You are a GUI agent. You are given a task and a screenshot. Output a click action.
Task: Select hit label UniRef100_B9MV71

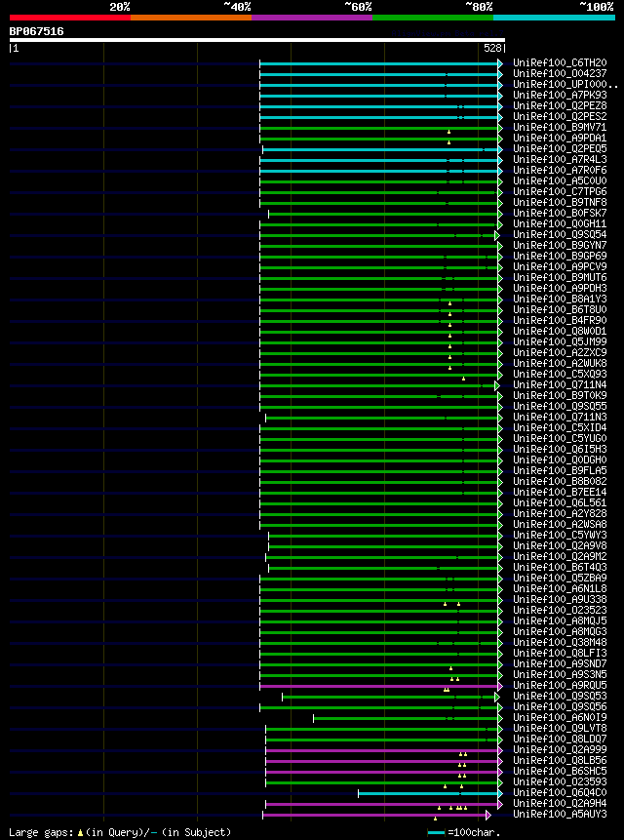click(x=560, y=128)
